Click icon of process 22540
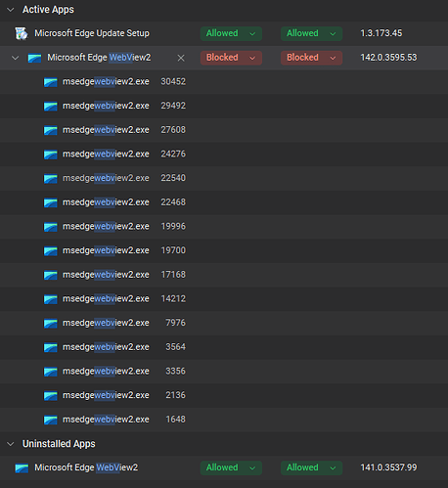 [51, 179]
